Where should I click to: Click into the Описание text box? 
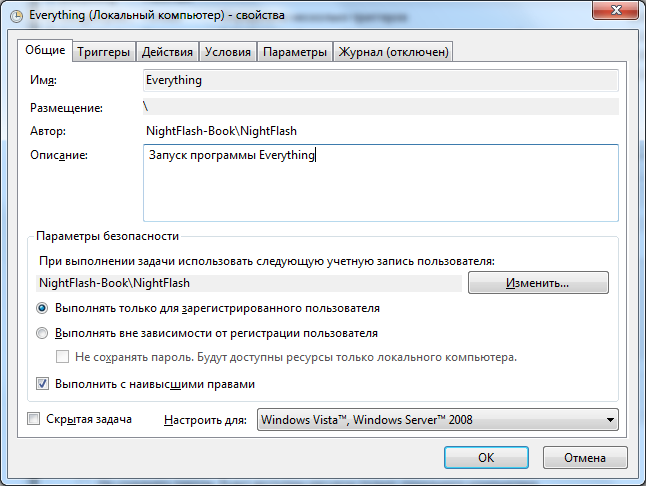coord(381,183)
